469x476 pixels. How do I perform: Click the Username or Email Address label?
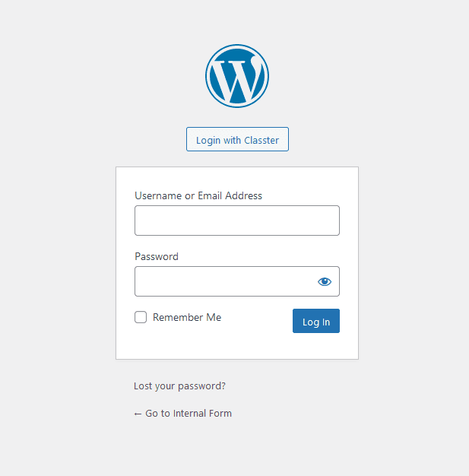coord(198,196)
